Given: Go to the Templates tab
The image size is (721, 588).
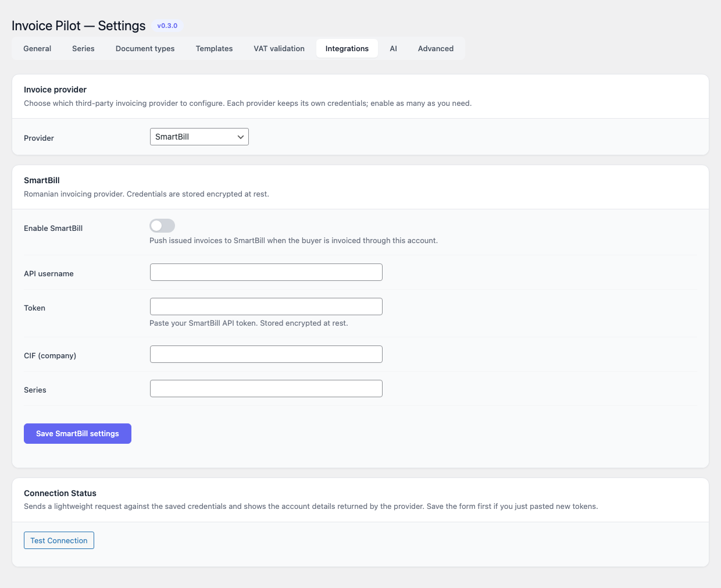Looking at the screenshot, I should pyautogui.click(x=214, y=48).
